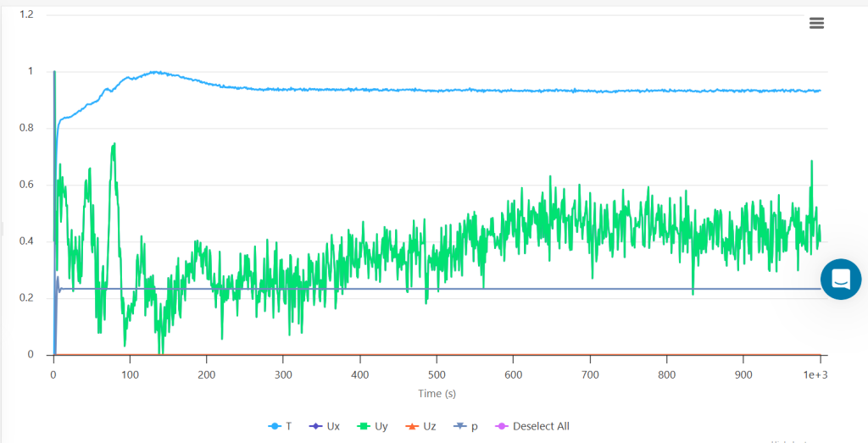The height and width of the screenshot is (443, 868).
Task: Click the Time (s) axis title
Action: pos(437,393)
